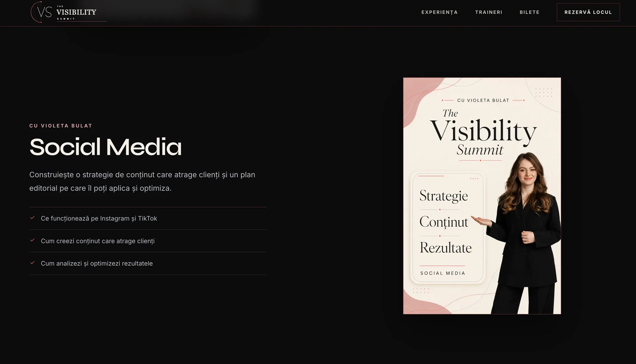This screenshot has height=364, width=636.
Task: Click the Visibility Summit poster image
Action: pos(482,196)
